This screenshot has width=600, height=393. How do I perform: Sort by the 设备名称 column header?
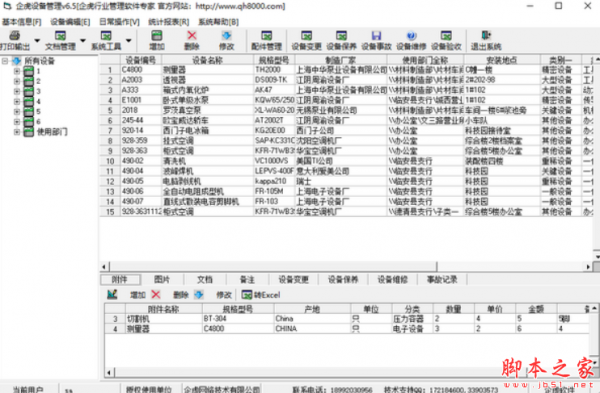coord(207,60)
